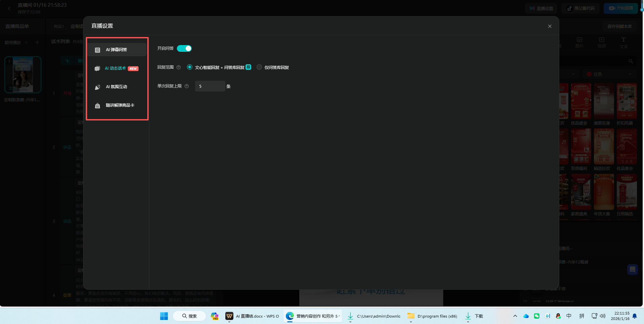Choose the 仅问答库回复 radio option
Image resolution: width=644 pixels, height=324 pixels.
click(259, 67)
